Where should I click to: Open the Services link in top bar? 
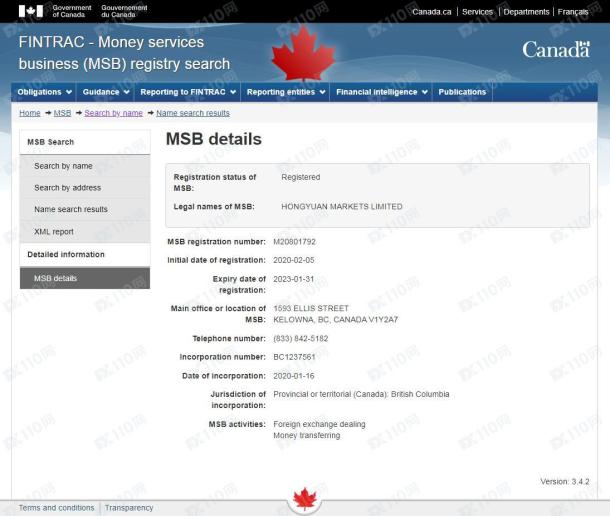[x=477, y=12]
